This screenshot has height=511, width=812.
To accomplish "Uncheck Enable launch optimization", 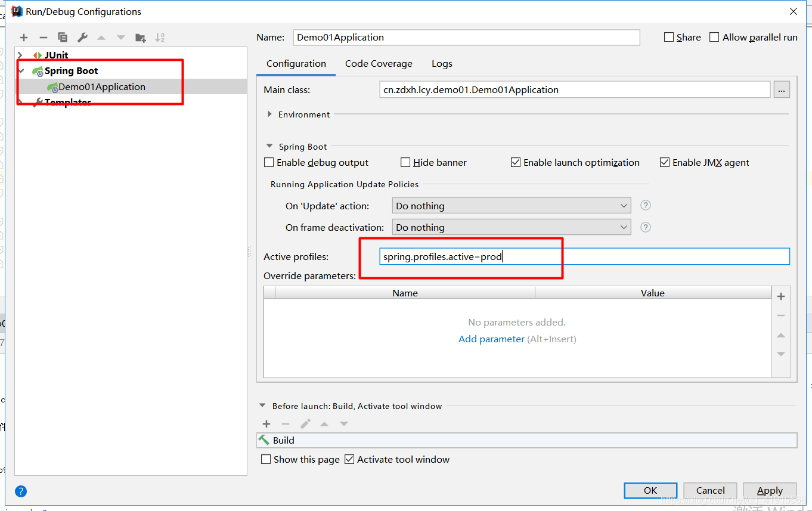I will click(x=516, y=162).
